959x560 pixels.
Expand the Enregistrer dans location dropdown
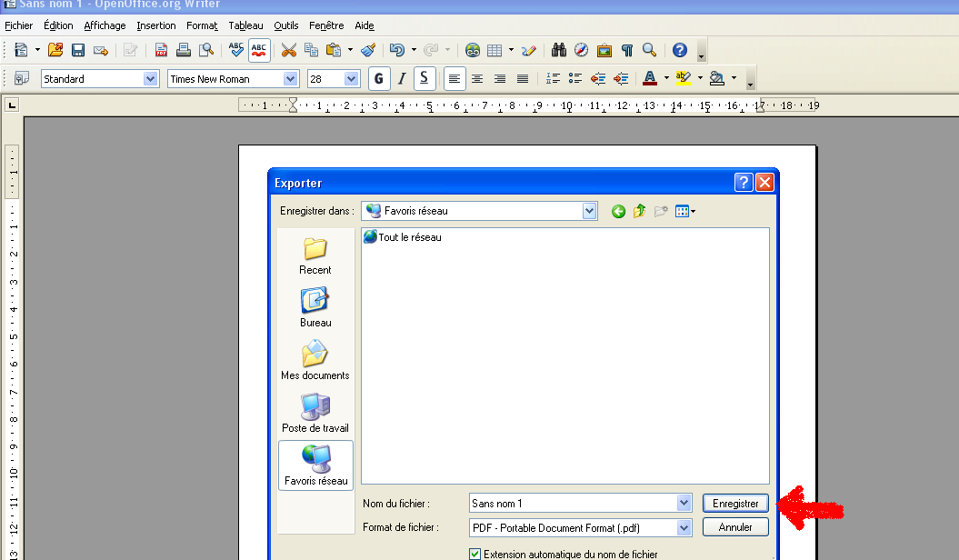(589, 211)
